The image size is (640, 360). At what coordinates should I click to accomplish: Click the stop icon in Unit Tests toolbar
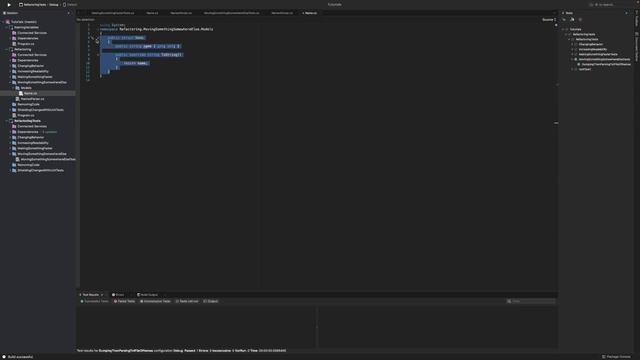pyautogui.click(x=580, y=20)
